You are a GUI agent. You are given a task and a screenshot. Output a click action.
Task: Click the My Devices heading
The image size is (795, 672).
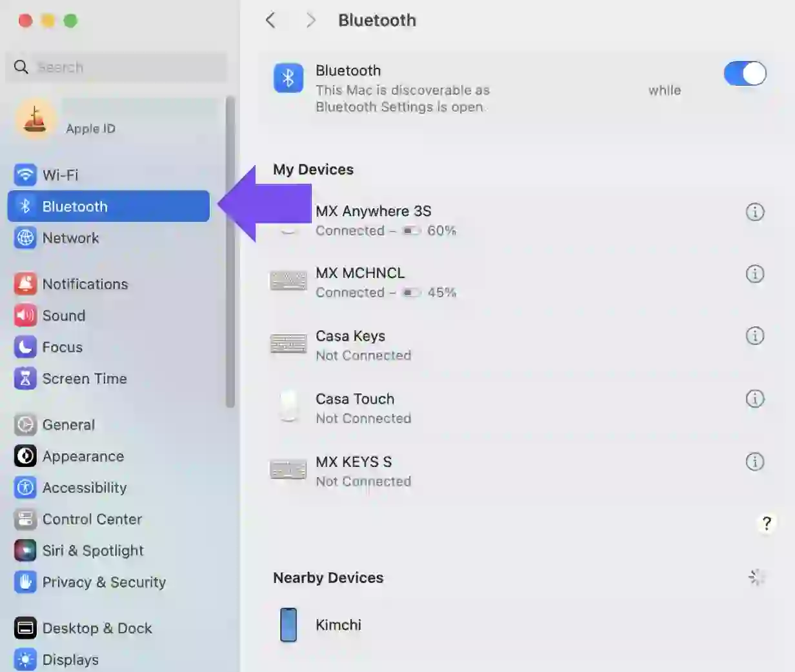[313, 170]
